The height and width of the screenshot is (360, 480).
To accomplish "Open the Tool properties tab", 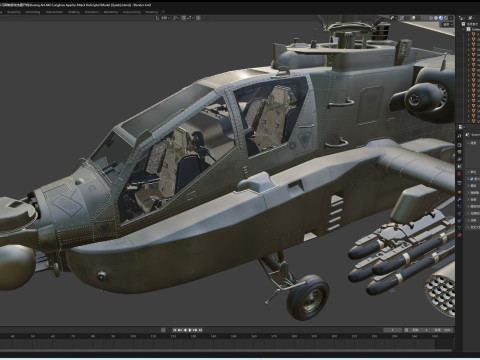I will 459,136.
